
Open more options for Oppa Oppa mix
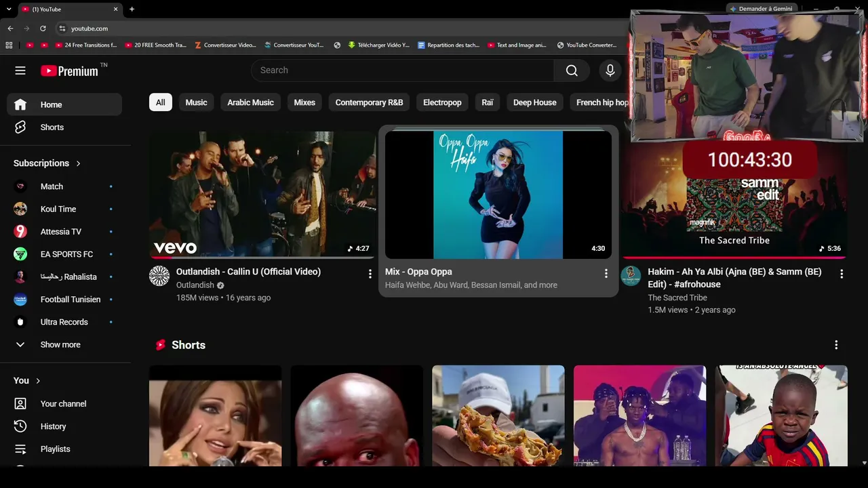tap(606, 274)
